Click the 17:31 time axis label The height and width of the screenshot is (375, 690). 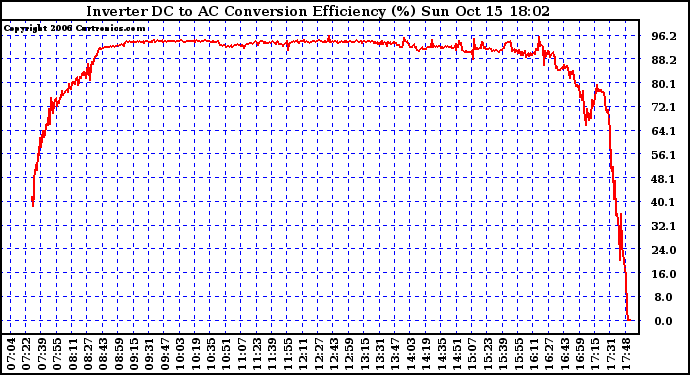click(610, 354)
